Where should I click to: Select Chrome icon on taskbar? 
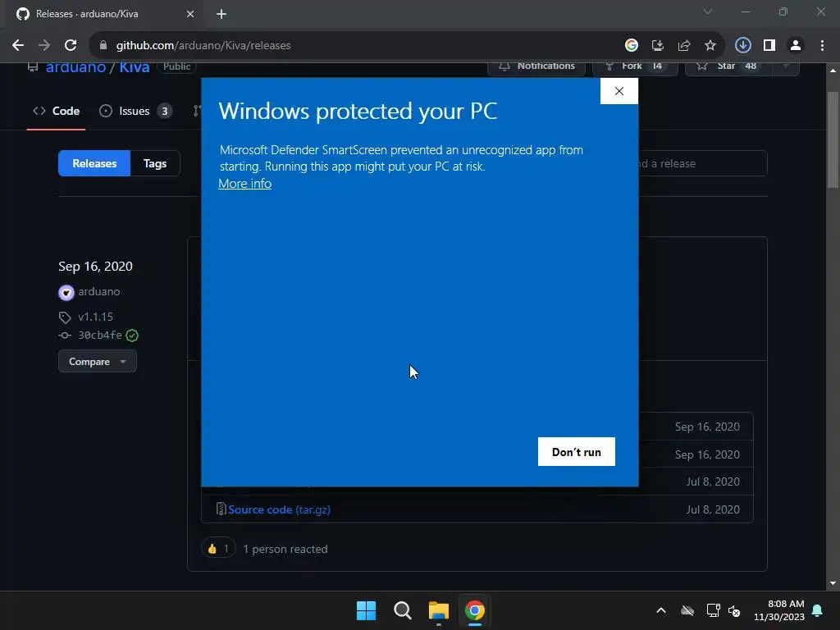(475, 610)
